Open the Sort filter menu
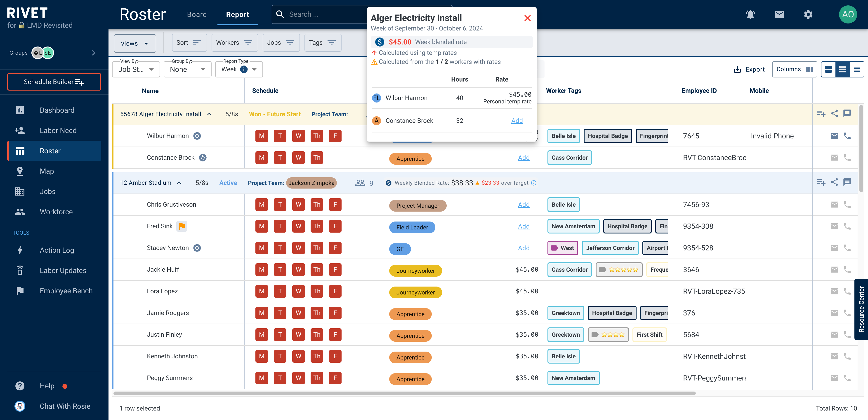Image resolution: width=868 pixels, height=420 pixels. pos(189,43)
